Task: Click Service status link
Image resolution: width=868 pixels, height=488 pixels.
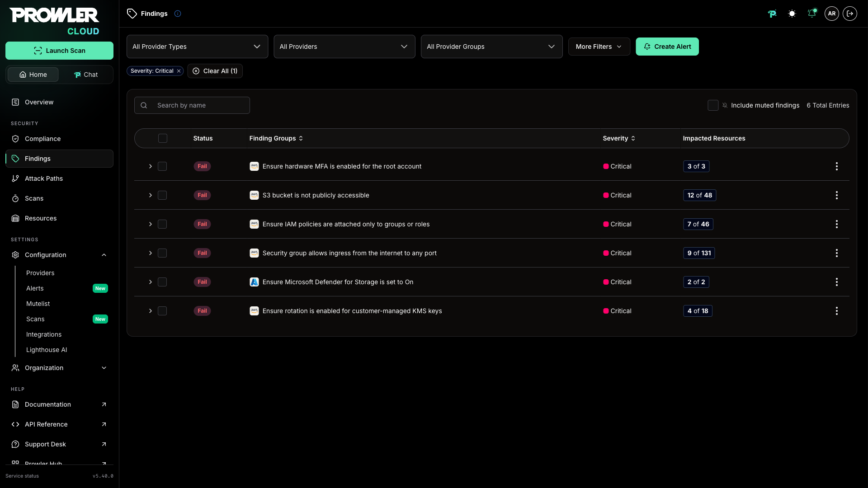Action: [x=22, y=476]
